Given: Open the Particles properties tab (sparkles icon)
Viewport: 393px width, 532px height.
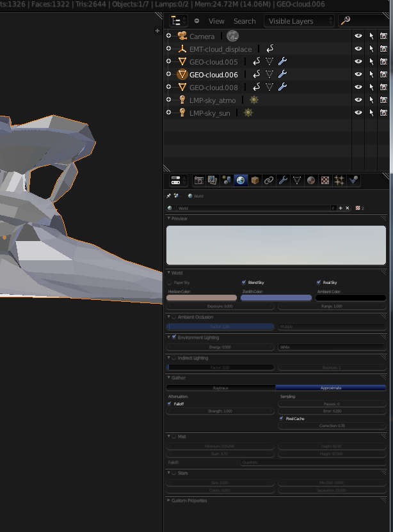Looking at the screenshot, I should click(339, 180).
